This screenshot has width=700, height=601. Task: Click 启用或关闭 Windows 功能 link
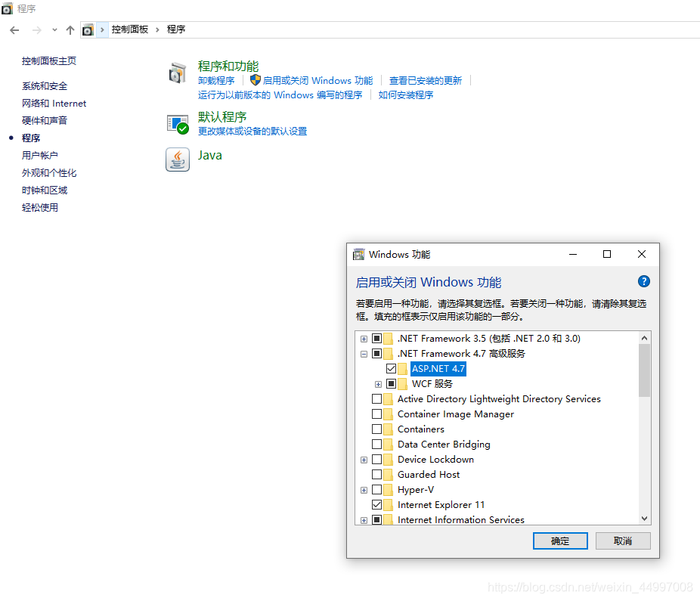pos(317,81)
